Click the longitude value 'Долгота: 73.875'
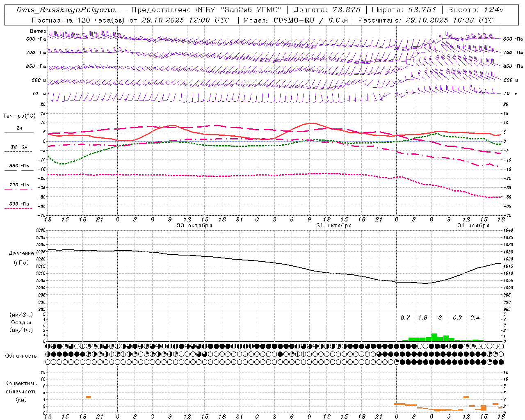Image resolution: width=525 pixels, height=420 pixels. pyautogui.click(x=327, y=10)
